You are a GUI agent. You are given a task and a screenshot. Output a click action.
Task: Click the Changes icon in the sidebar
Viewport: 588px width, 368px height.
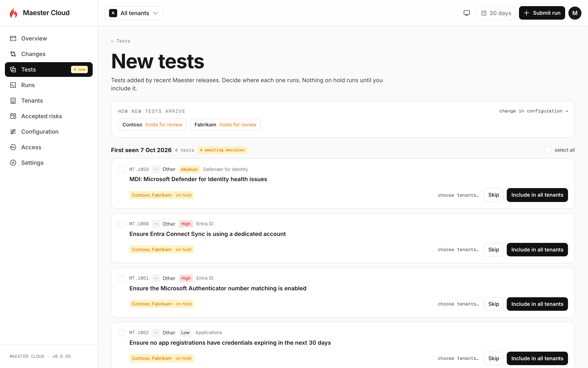13,54
